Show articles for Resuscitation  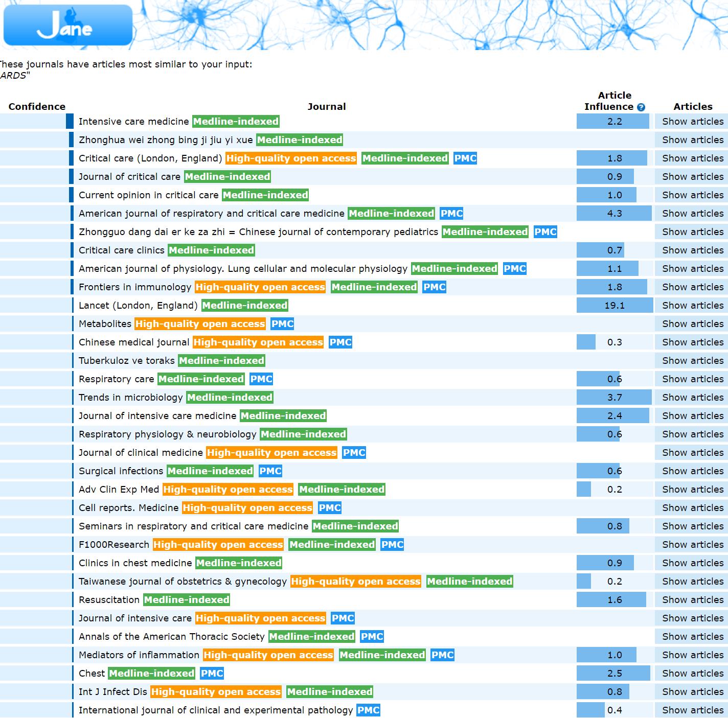pos(692,600)
